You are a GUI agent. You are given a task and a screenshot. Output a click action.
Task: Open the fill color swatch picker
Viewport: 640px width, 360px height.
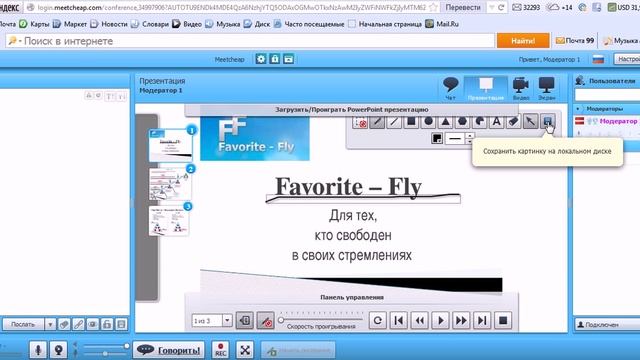tap(437, 138)
